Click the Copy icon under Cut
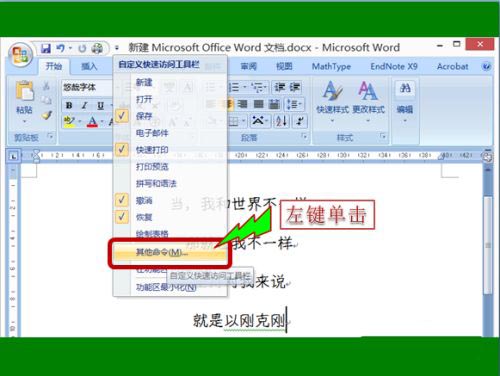Viewport: 500px width, 376px height. click(46, 100)
